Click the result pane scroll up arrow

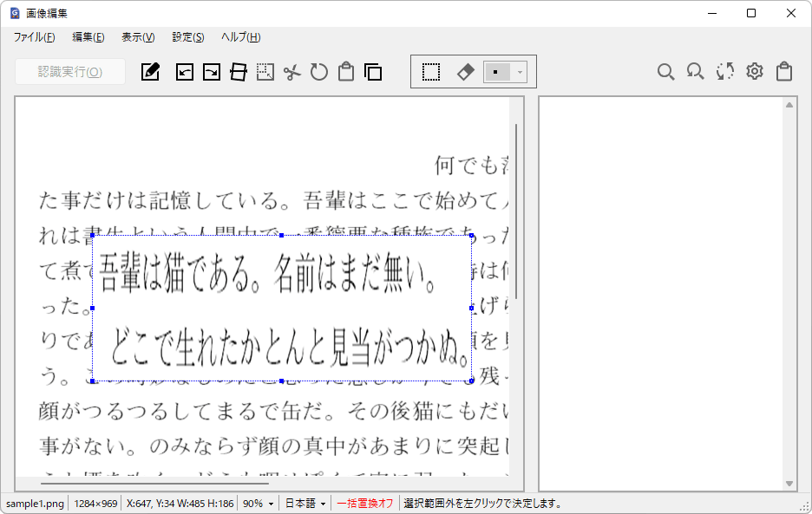point(789,105)
